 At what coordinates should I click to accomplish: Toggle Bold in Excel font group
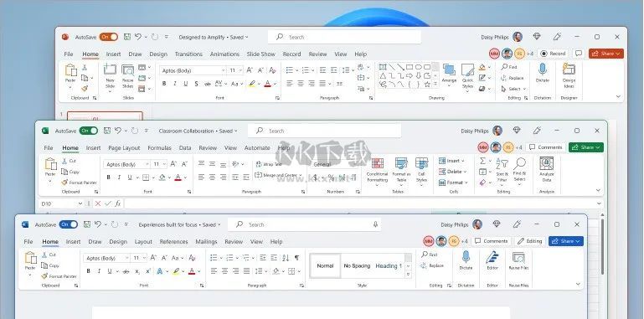tap(108, 178)
